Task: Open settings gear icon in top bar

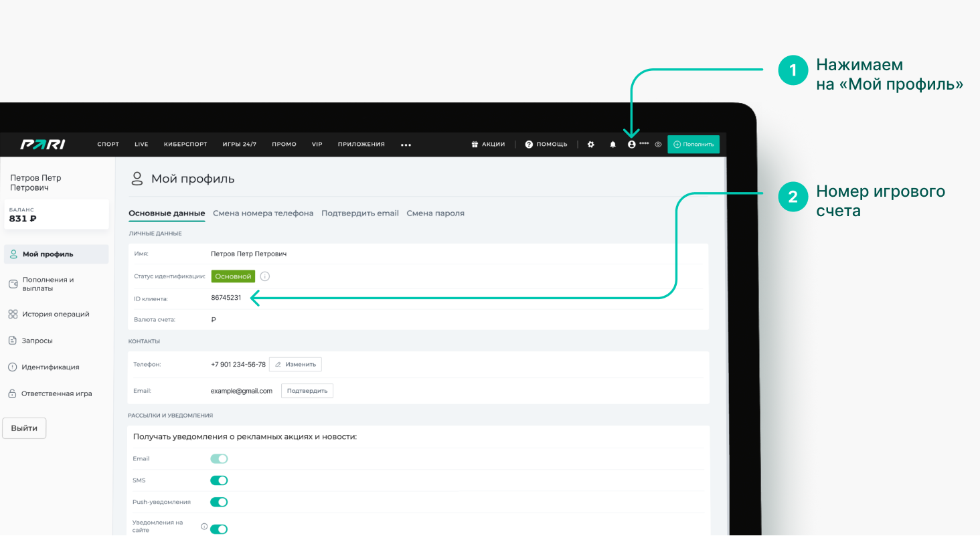Action: pyautogui.click(x=590, y=144)
